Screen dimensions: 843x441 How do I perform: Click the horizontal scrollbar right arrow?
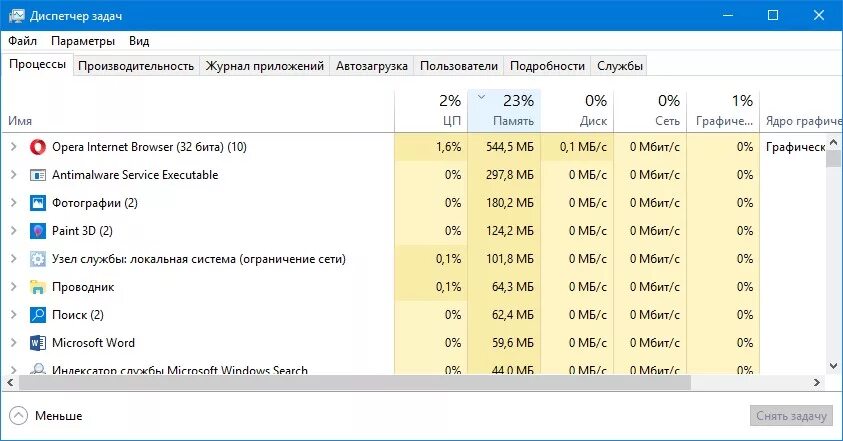pyautogui.click(x=817, y=383)
